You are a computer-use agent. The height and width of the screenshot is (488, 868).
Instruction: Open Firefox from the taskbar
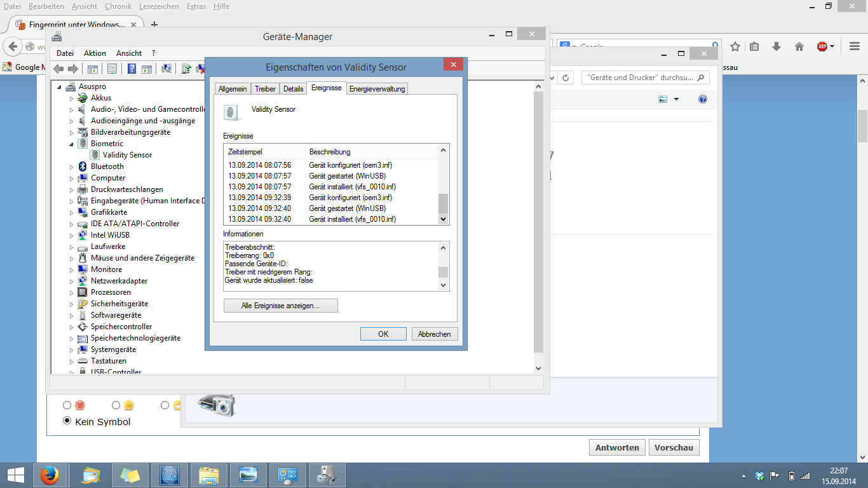point(50,475)
